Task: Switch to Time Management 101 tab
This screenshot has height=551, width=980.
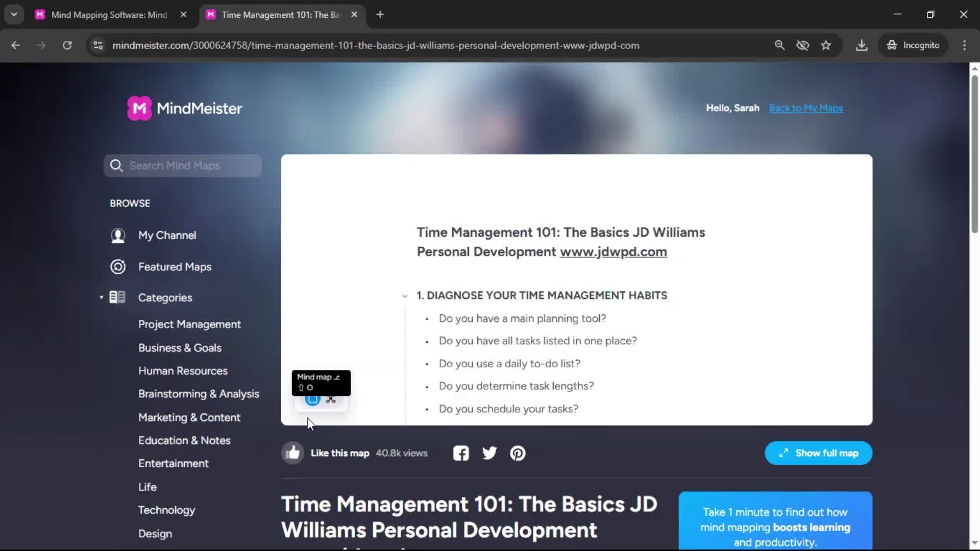Action: [281, 15]
